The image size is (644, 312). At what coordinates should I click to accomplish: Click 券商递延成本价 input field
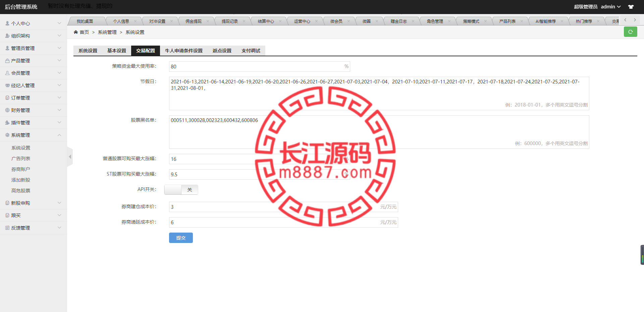point(283,222)
